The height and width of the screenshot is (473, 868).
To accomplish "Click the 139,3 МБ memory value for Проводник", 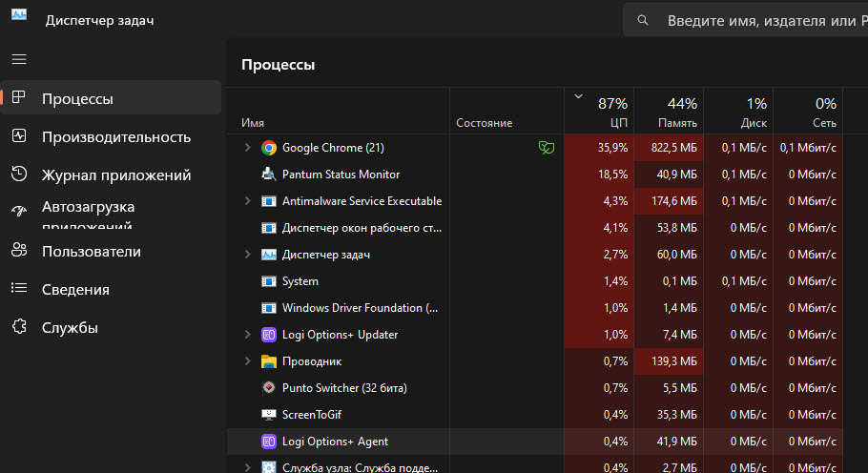I will pyautogui.click(x=673, y=361).
